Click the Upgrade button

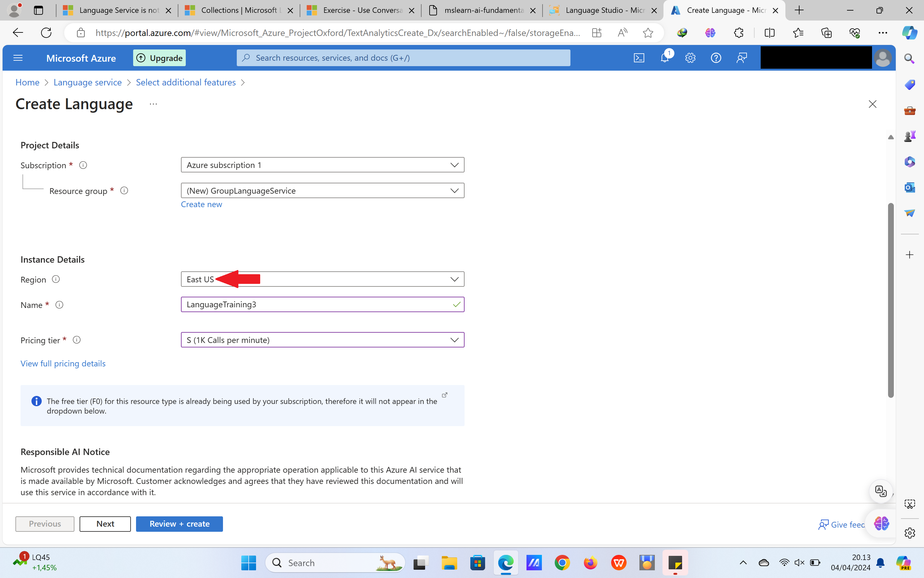[x=159, y=58]
